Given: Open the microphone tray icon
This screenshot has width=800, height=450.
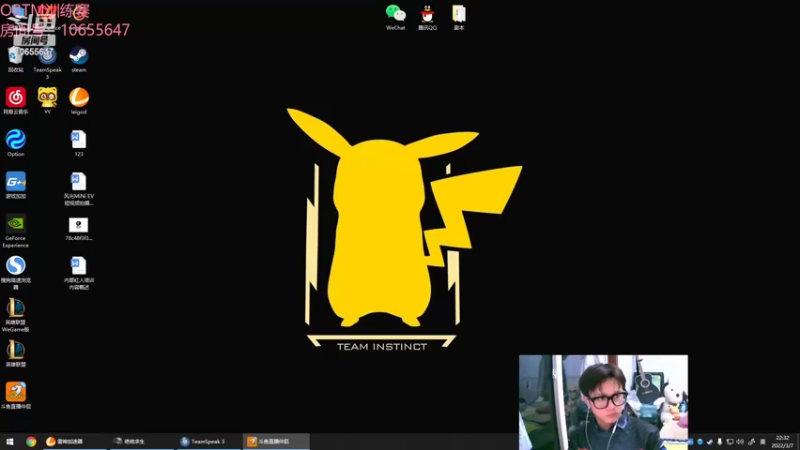Looking at the screenshot, I should [x=719, y=442].
